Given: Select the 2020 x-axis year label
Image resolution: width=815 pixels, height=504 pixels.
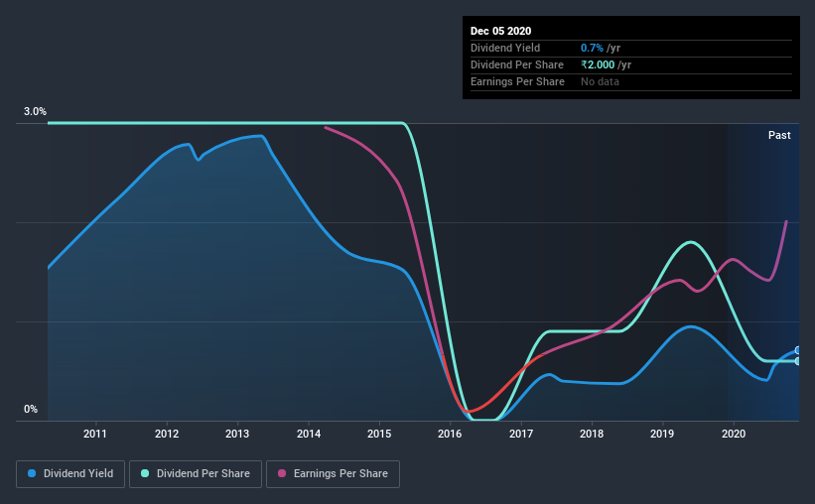Looking at the screenshot, I should [x=734, y=434].
